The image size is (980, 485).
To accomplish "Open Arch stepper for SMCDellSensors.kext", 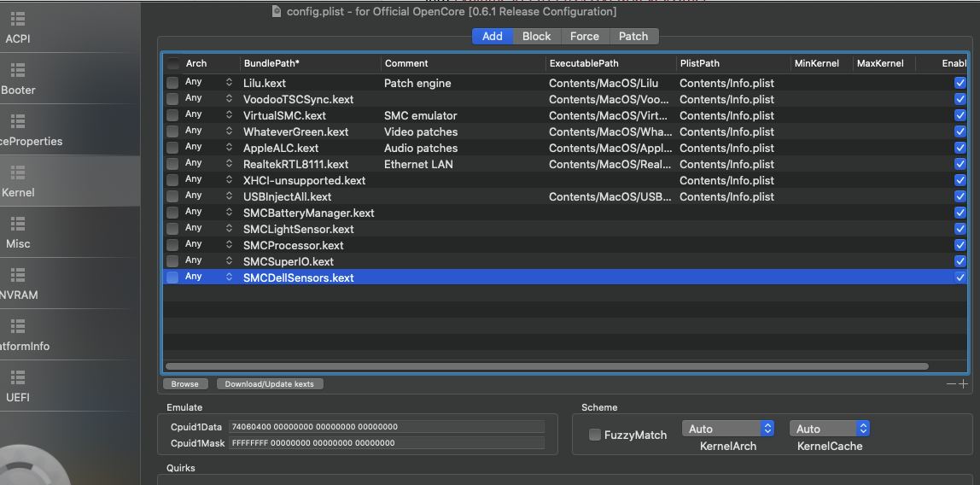I will pyautogui.click(x=230, y=277).
